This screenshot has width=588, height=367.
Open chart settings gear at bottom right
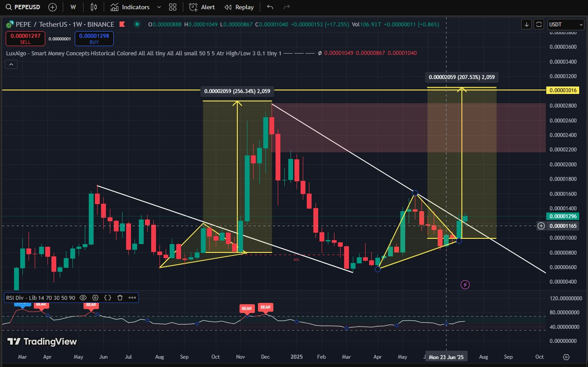click(566, 356)
